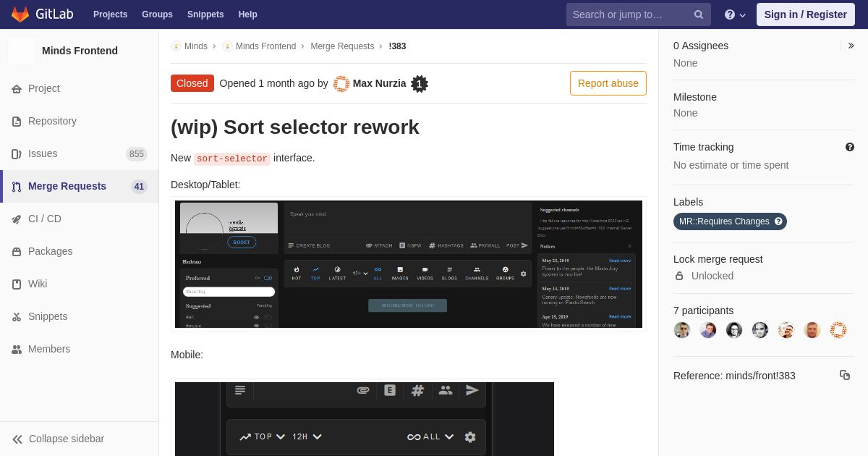
Task: Click the Issues icon in sidebar
Action: pyautogui.click(x=17, y=153)
